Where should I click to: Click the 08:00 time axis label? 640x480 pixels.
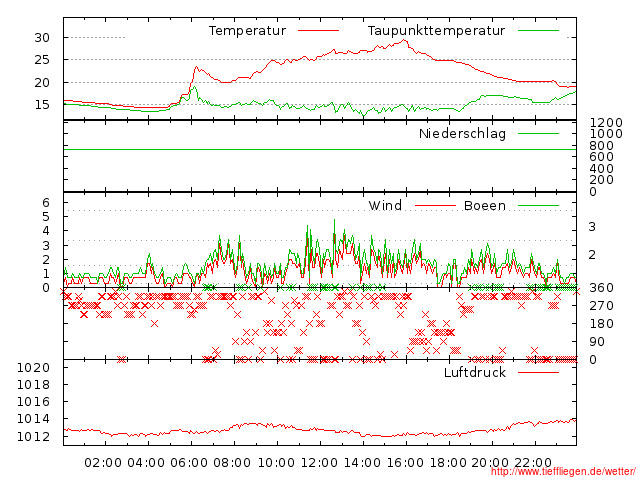pos(232,463)
